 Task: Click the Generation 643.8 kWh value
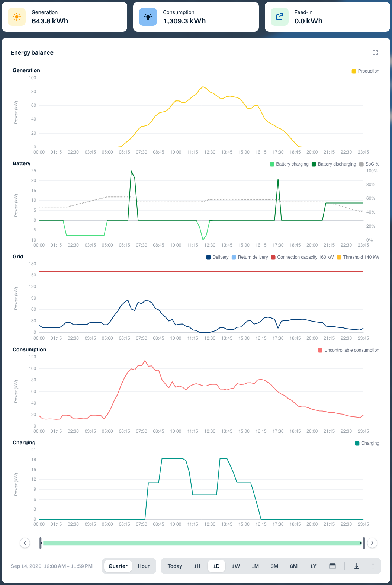(x=50, y=21)
